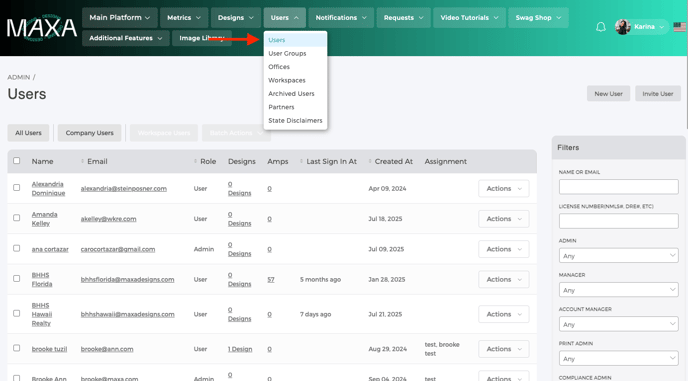This screenshot has height=381, width=688.
Task: Open the Print Admin filter dropdown
Action: [x=618, y=358]
